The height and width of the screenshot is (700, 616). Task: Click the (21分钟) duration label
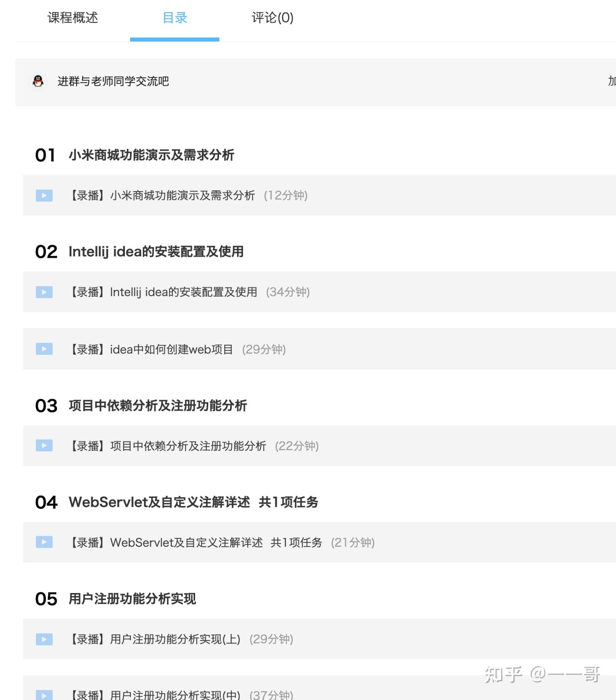coord(353,543)
